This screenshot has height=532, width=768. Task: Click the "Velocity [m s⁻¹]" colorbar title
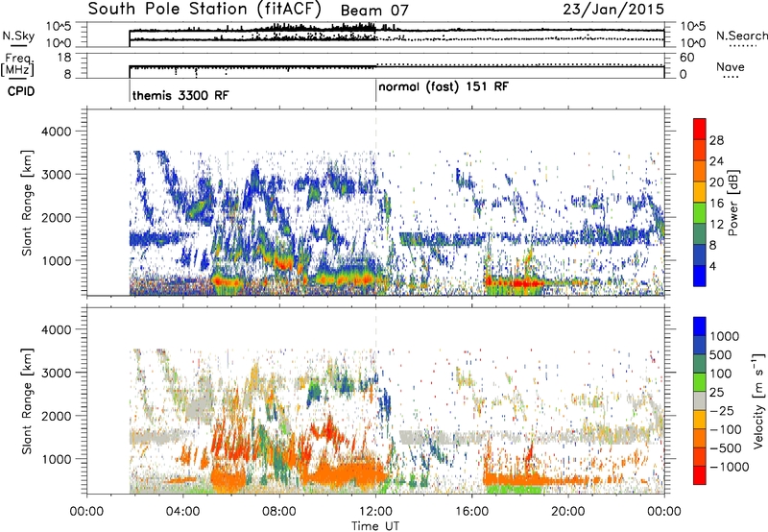[x=758, y=400]
